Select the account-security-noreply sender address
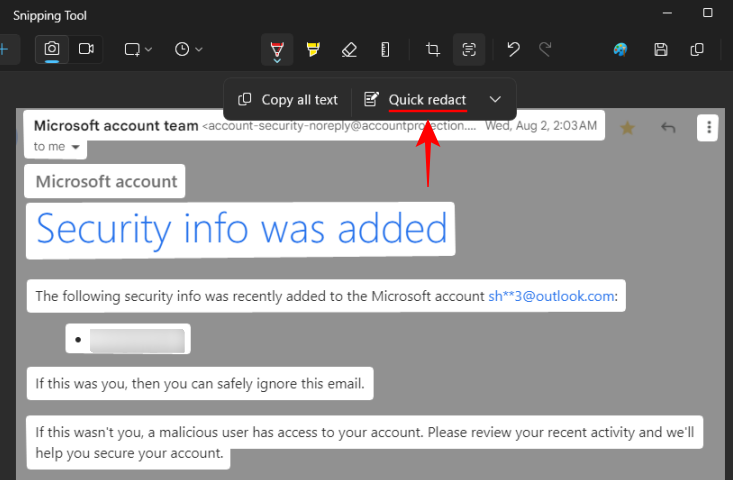733x480 pixels. click(339, 126)
